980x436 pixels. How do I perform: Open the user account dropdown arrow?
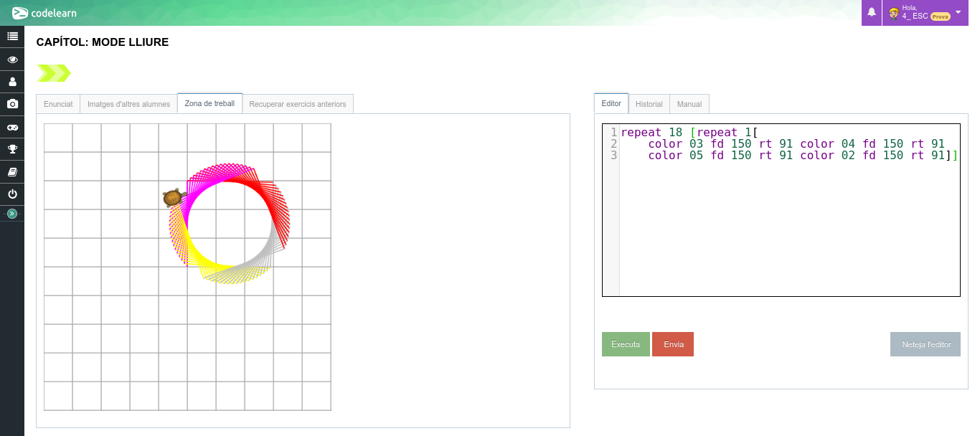click(x=958, y=12)
